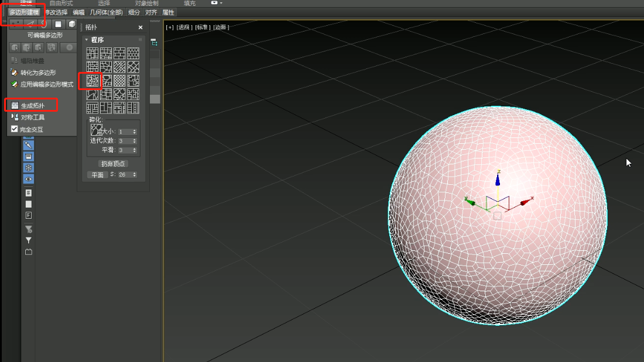
Task: Click the 迭代次数 spinner arrows
Action: [134, 141]
